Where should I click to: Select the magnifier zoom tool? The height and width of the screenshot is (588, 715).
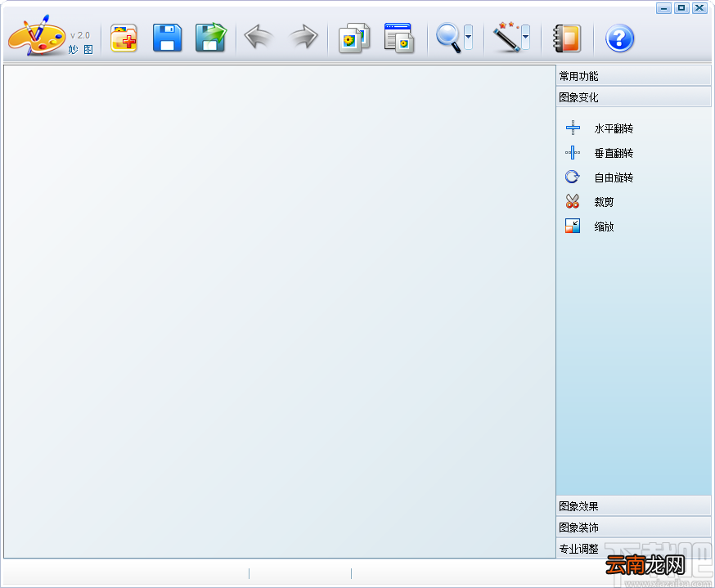pyautogui.click(x=448, y=38)
